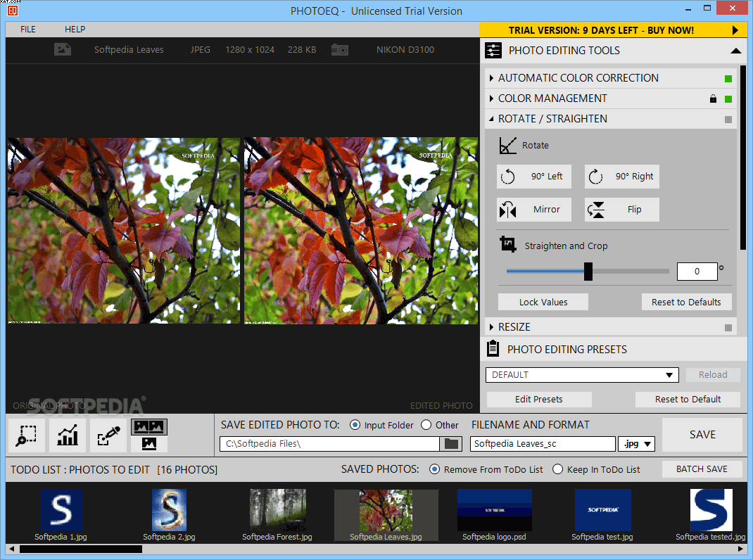Click trial banner Buy Now arrow
Screen dimensions: 753x560
tap(735, 30)
